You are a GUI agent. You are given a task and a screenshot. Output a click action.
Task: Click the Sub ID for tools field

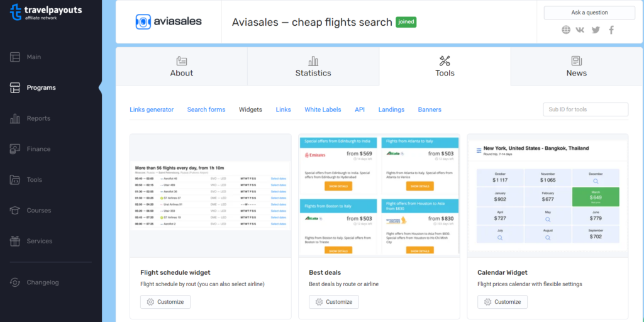click(586, 109)
